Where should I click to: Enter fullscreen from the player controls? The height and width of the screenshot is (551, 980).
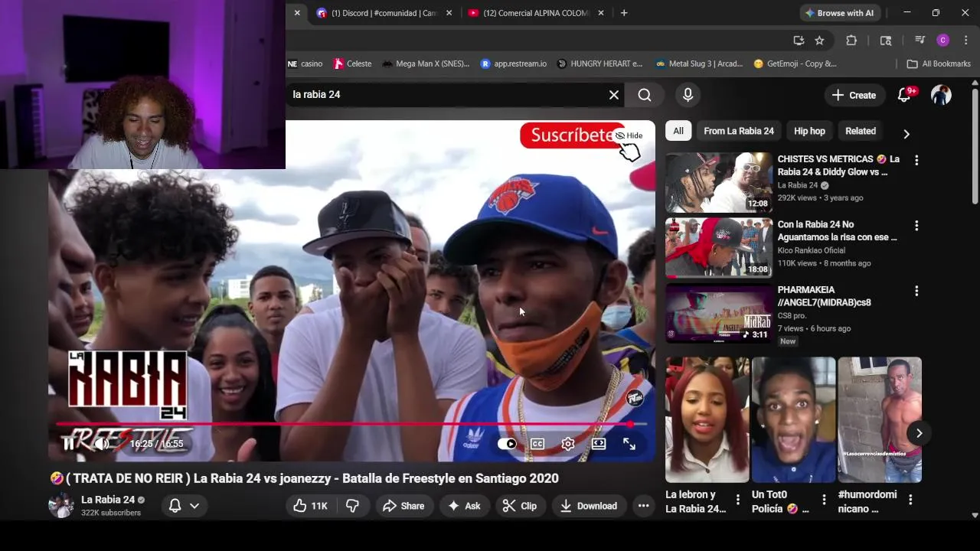629,444
